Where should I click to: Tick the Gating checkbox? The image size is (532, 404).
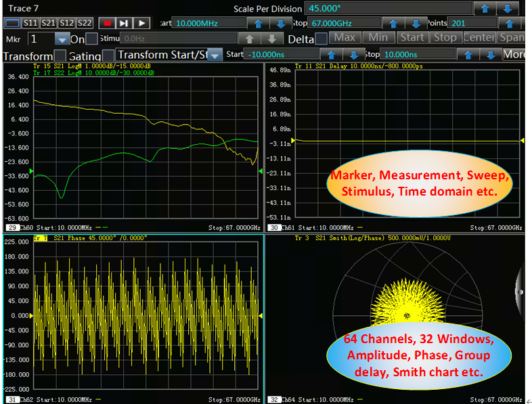point(108,55)
